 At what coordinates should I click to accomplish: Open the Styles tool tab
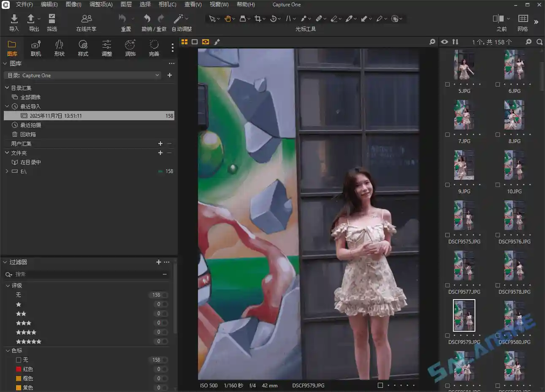tap(83, 47)
